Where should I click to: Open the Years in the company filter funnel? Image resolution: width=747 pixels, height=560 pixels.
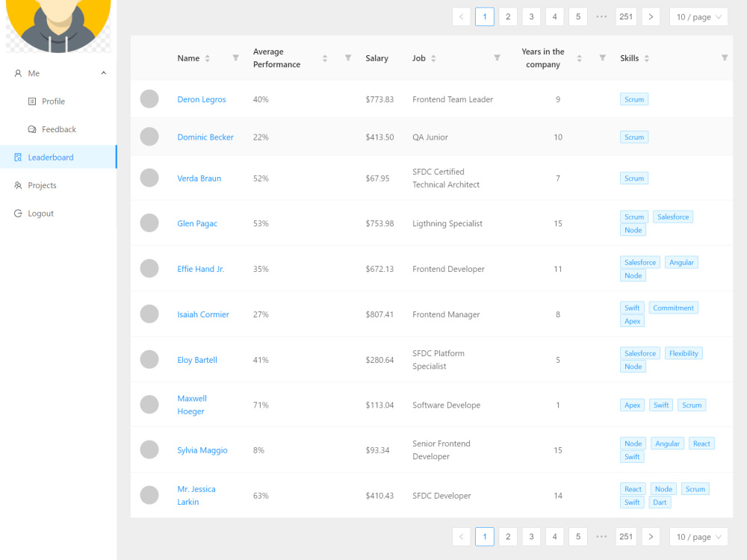[602, 57]
